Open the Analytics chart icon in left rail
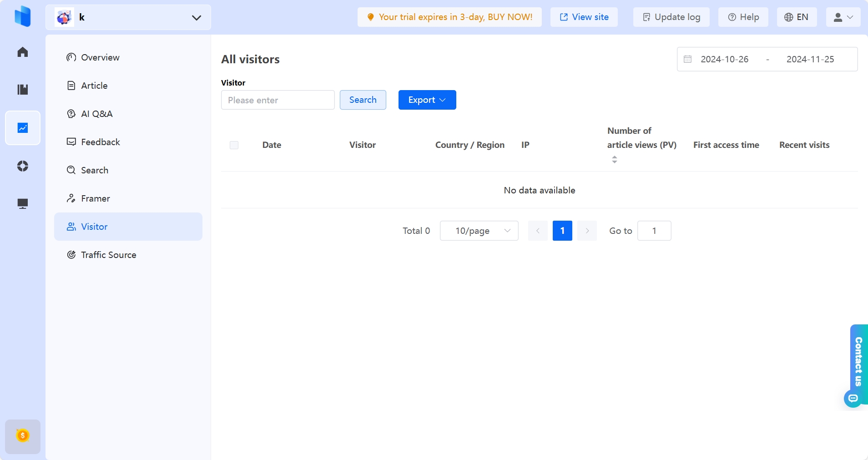 (x=22, y=128)
